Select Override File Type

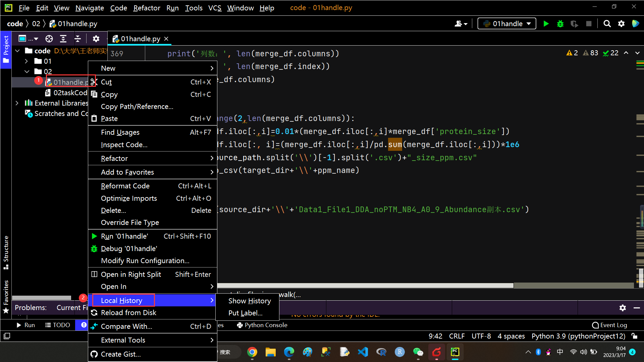point(153,223)
